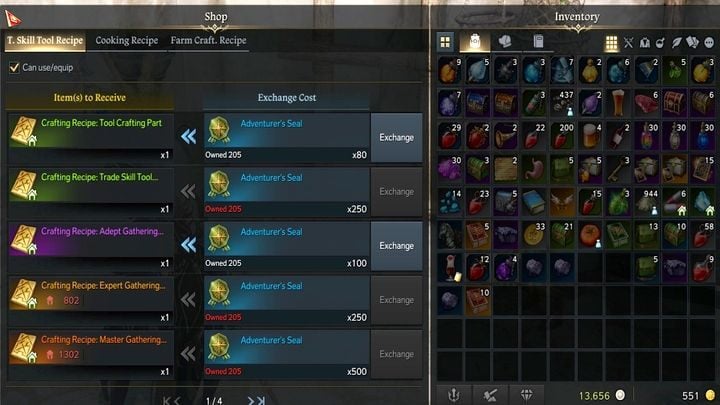Go to next shop page arrow

(251, 401)
